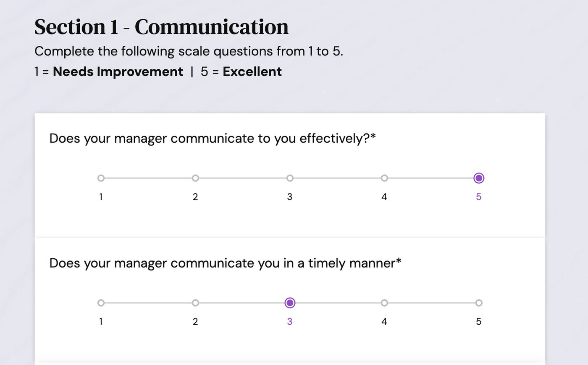Viewport: 588px width, 365px height.
Task: Click purple number label "5" under effective communication scale
Action: (x=479, y=197)
